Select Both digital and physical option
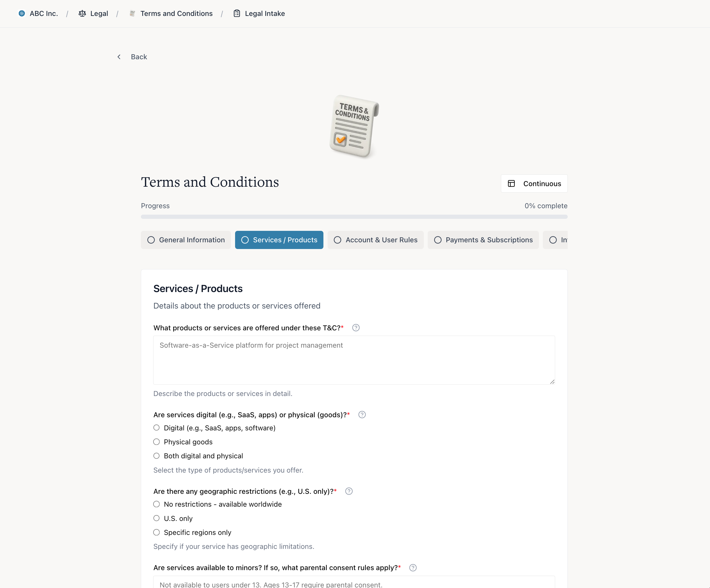 coord(157,456)
